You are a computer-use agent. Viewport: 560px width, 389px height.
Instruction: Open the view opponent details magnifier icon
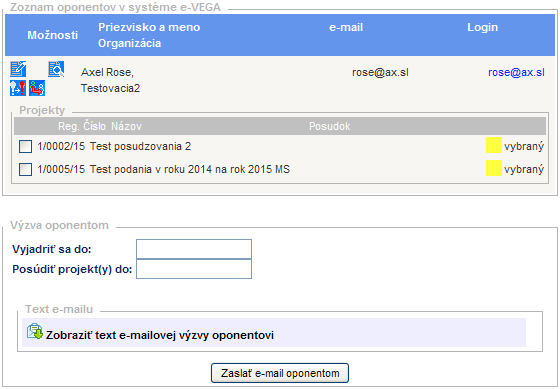[56, 69]
